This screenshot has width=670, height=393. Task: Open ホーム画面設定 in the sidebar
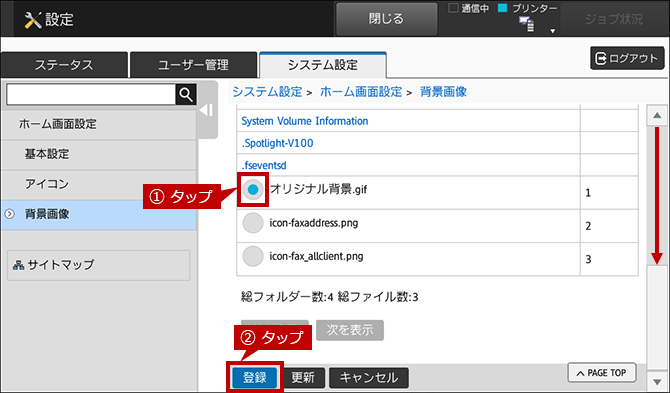(98, 124)
